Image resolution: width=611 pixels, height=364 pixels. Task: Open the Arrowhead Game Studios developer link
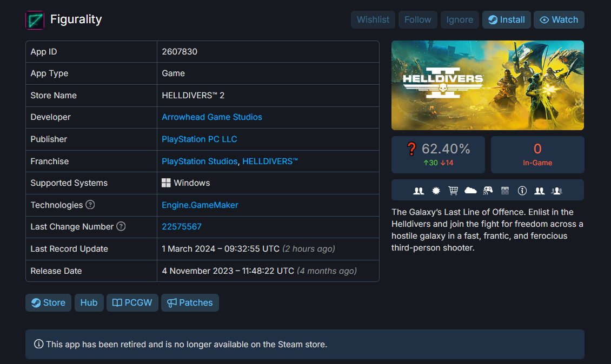point(212,117)
